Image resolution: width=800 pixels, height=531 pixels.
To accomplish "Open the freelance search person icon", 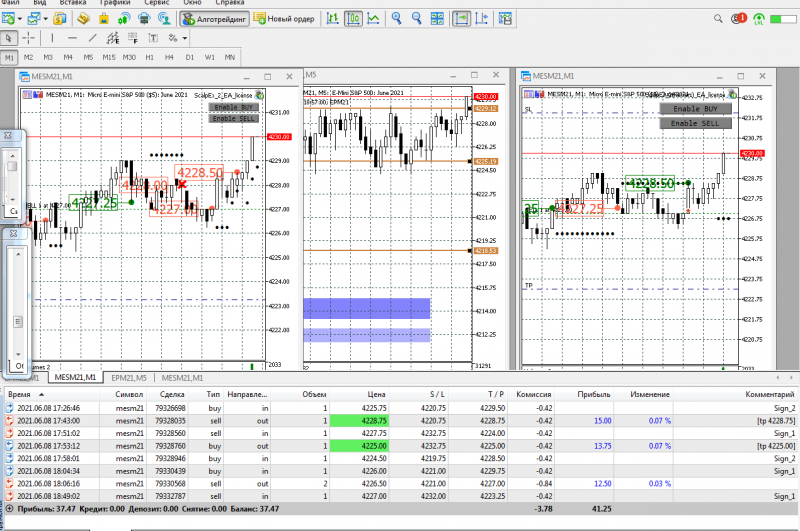I will tap(164, 19).
